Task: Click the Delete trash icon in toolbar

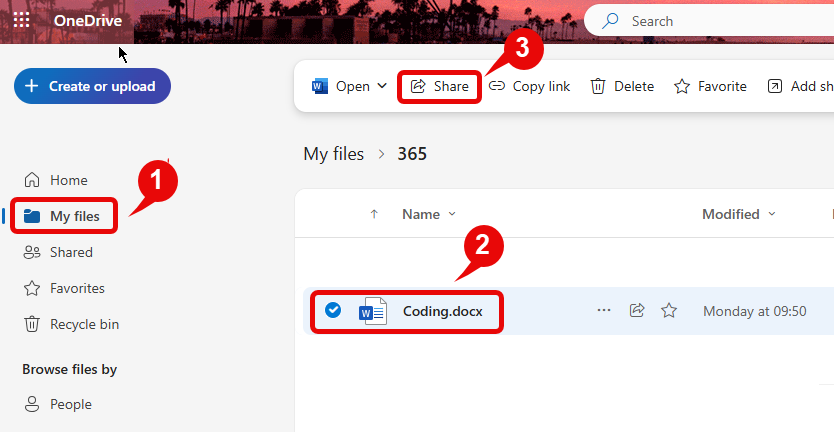Action: pyautogui.click(x=598, y=86)
